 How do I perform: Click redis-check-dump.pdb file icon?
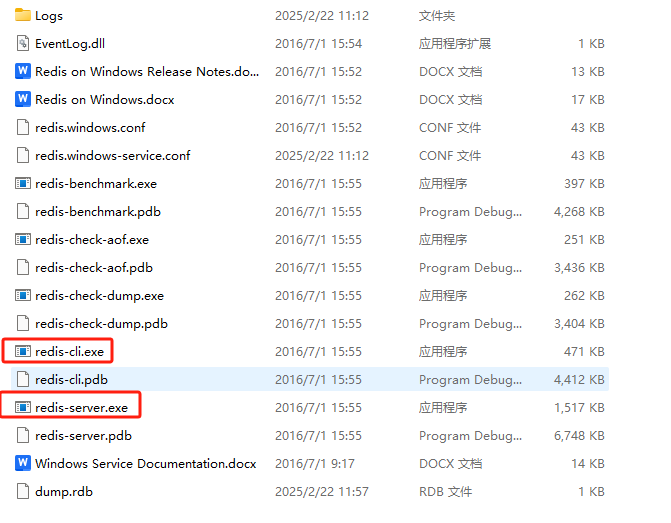pos(23,324)
